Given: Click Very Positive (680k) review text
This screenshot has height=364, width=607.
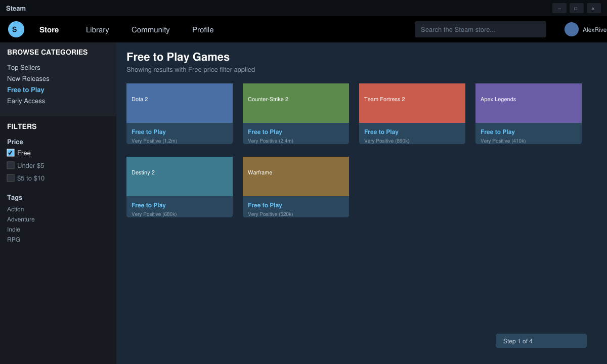Looking at the screenshot, I should 154,214.
